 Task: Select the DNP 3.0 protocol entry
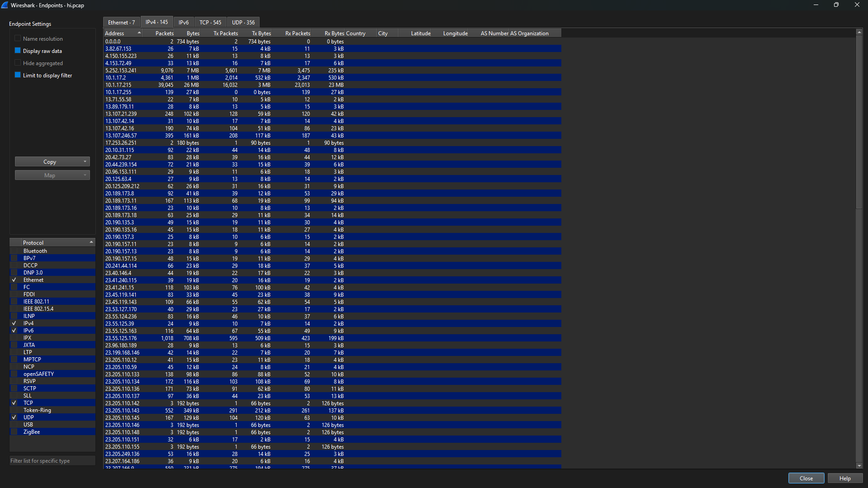(x=52, y=273)
